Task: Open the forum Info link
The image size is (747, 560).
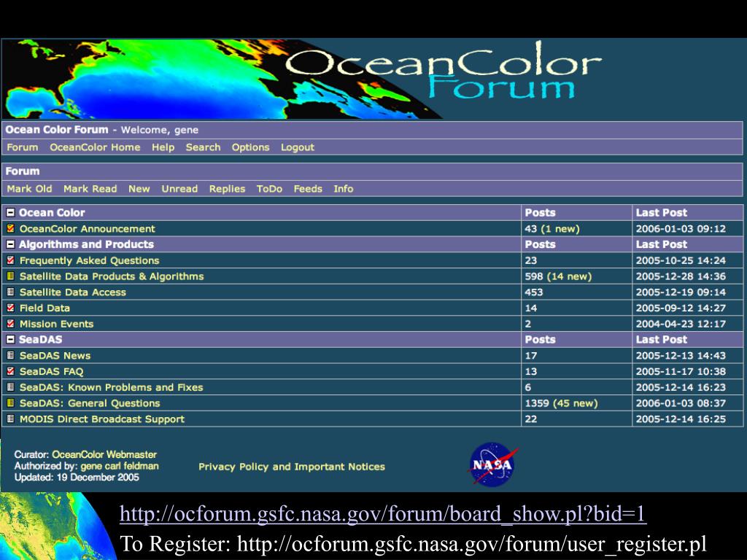Action: click(344, 189)
